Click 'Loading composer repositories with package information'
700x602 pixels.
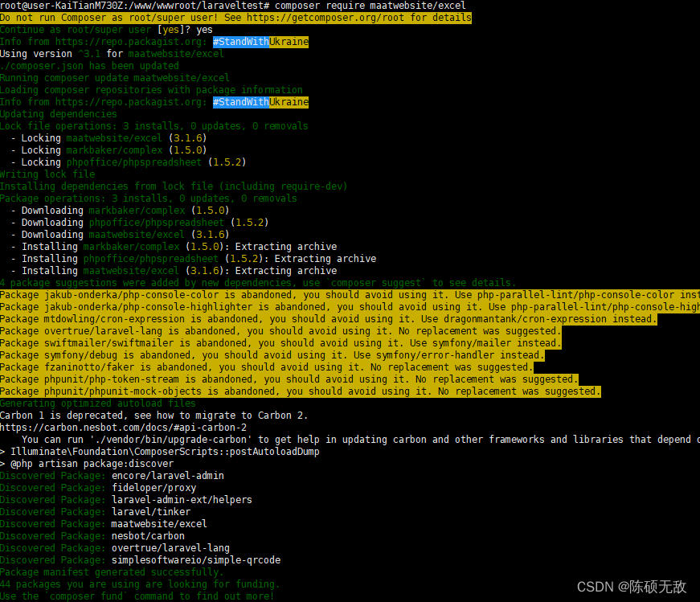(x=151, y=90)
